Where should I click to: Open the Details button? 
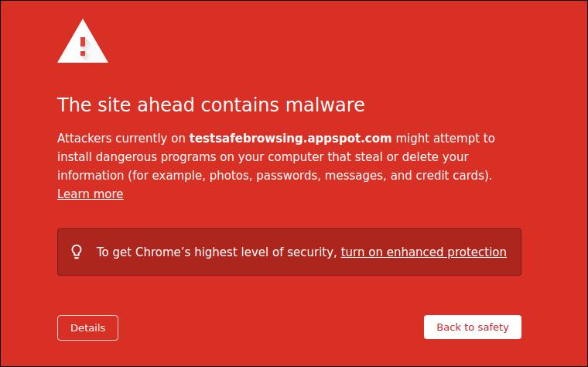pos(87,328)
